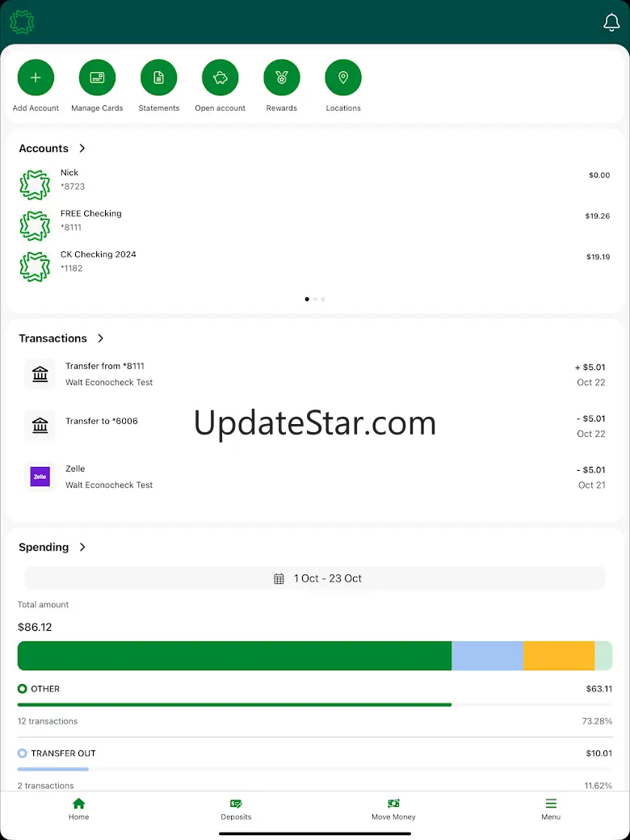Open CK Checking 2024 account name
The image size is (630, 840).
point(99,254)
